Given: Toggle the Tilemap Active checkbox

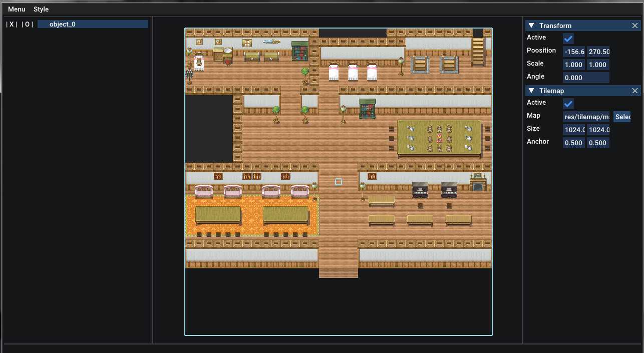Looking at the screenshot, I should click(x=568, y=104).
